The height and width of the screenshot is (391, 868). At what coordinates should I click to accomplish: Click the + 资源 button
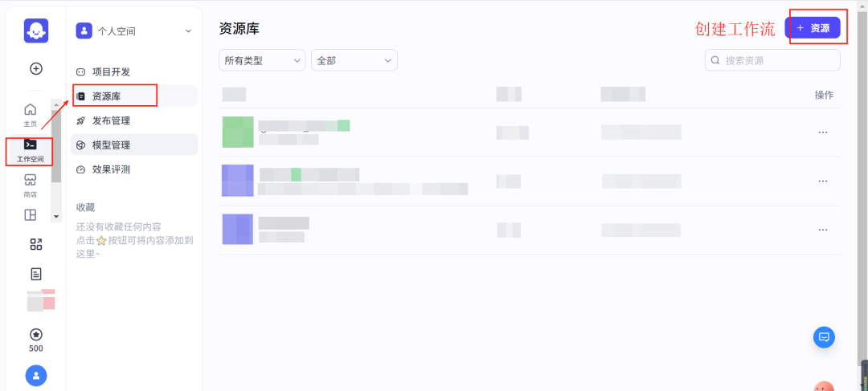coord(813,28)
